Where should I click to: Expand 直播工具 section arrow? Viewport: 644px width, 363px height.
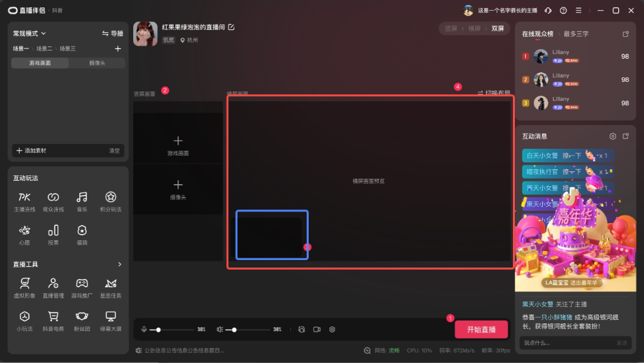point(120,264)
